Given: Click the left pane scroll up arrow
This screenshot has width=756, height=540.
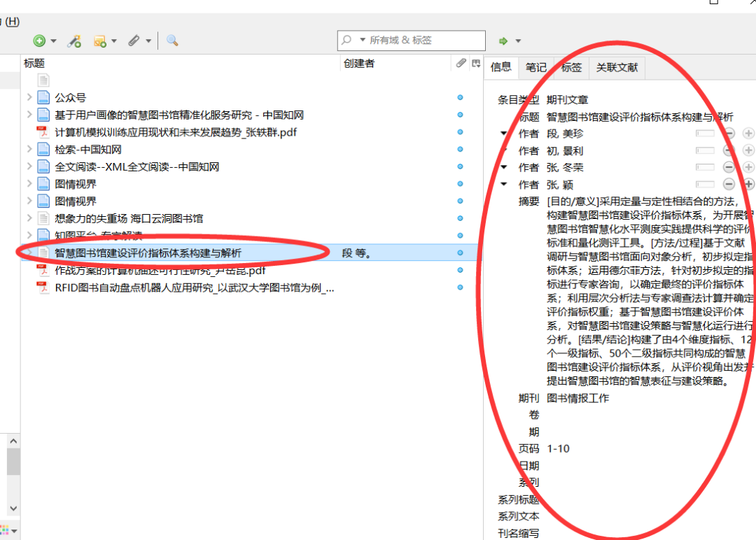Looking at the screenshot, I should tap(13, 441).
